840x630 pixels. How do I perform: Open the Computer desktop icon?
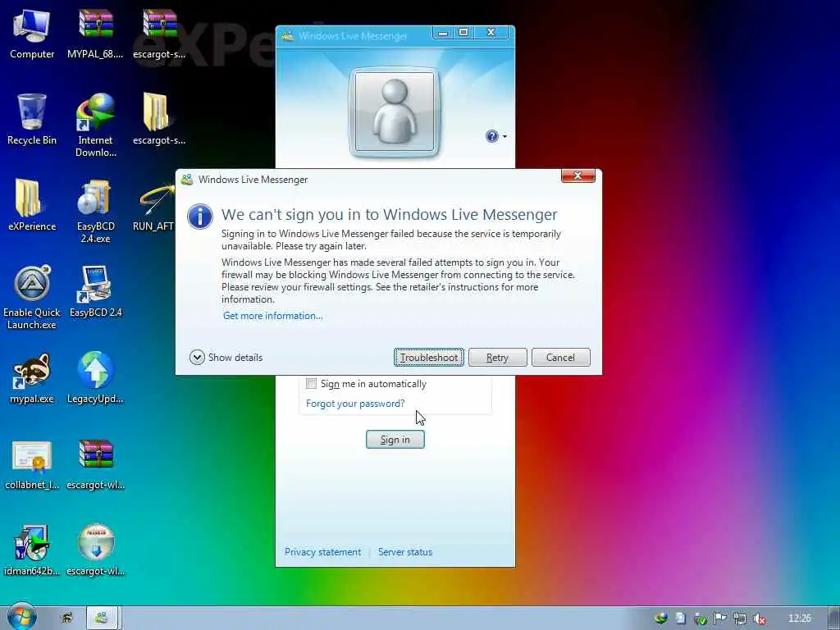point(32,34)
